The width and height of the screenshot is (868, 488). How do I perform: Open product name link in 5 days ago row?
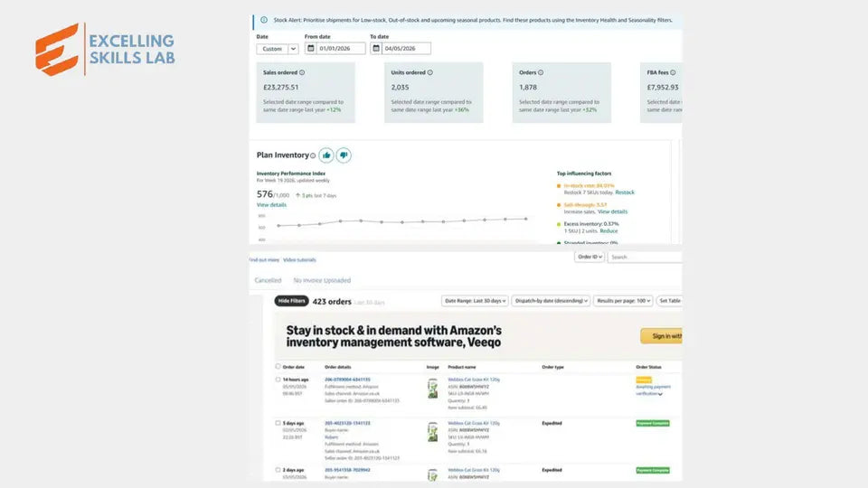click(474, 423)
